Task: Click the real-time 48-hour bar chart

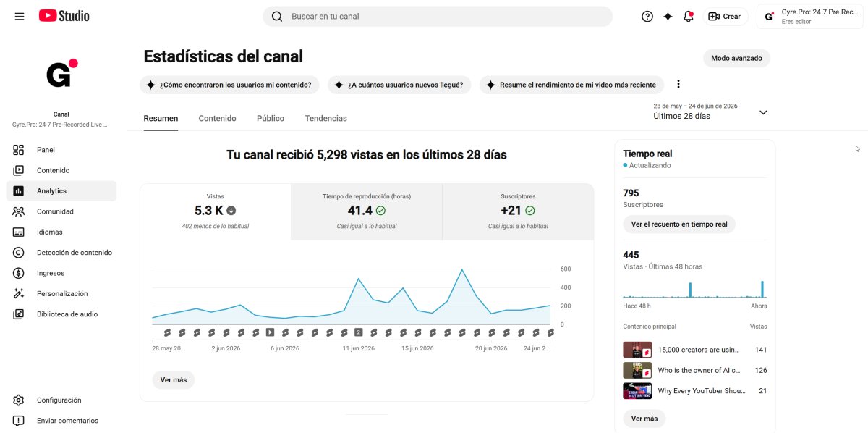Action: pos(695,288)
